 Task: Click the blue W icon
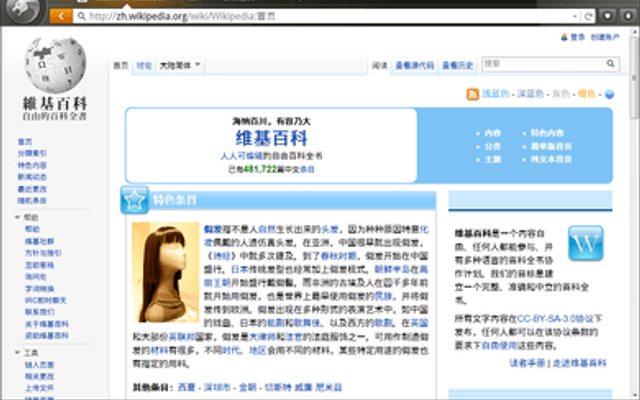(585, 243)
